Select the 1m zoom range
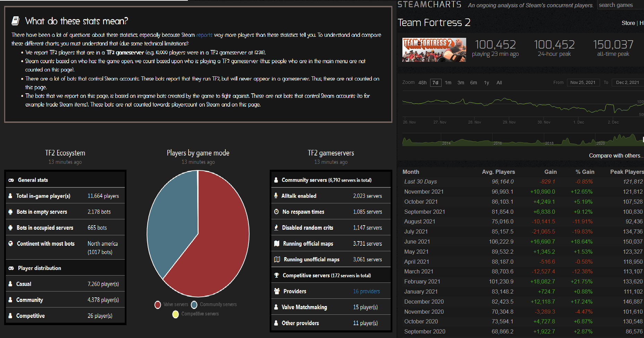644x338 pixels. tap(448, 83)
